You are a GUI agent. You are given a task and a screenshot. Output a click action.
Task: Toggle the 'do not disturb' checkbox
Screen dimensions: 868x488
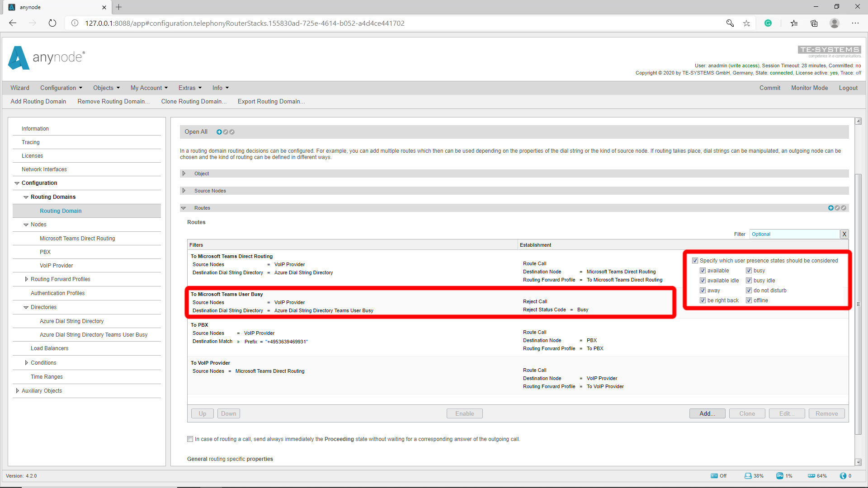pos(749,291)
